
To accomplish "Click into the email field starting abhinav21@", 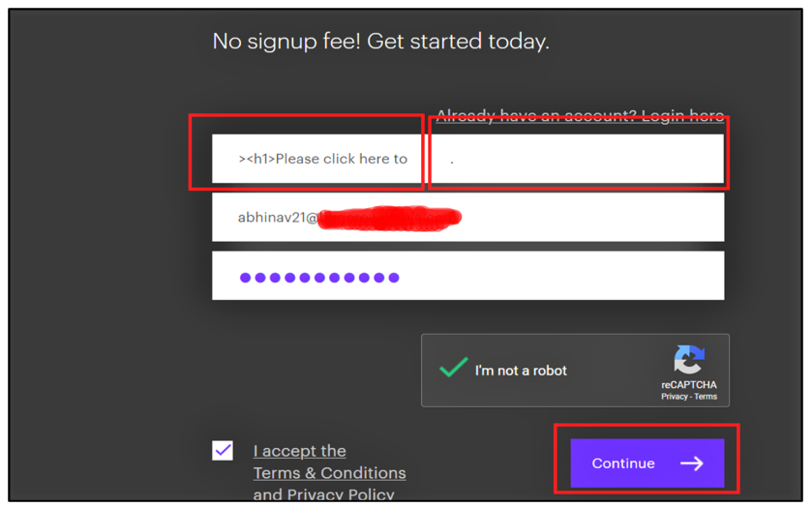I will (x=468, y=218).
